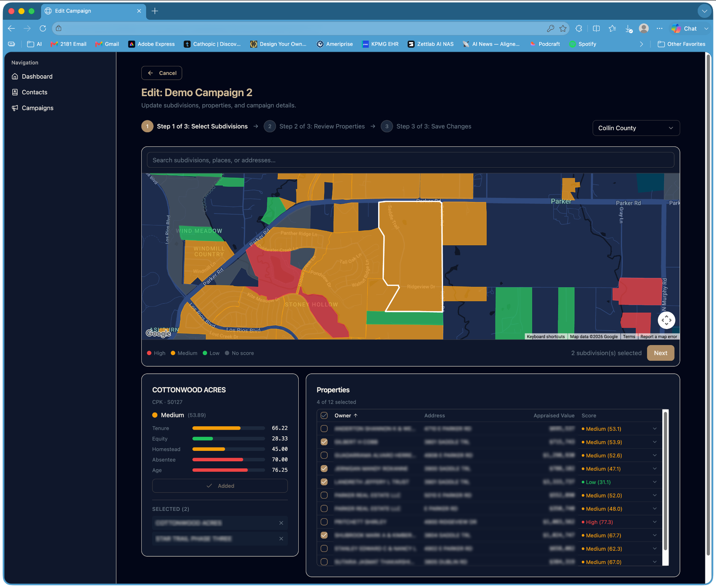This screenshot has height=588, width=716.
Task: Uncheck the Medium (67.7) property row
Action: 324,535
